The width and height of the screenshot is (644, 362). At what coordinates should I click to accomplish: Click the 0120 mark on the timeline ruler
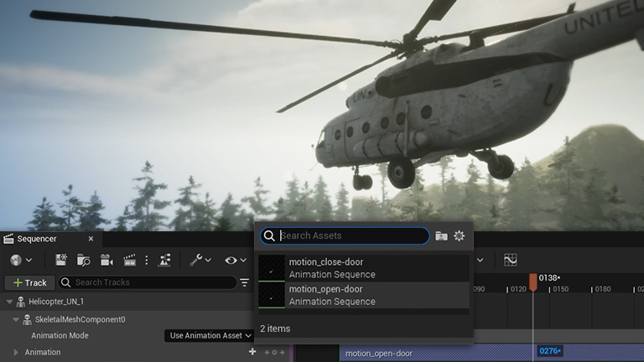click(518, 289)
